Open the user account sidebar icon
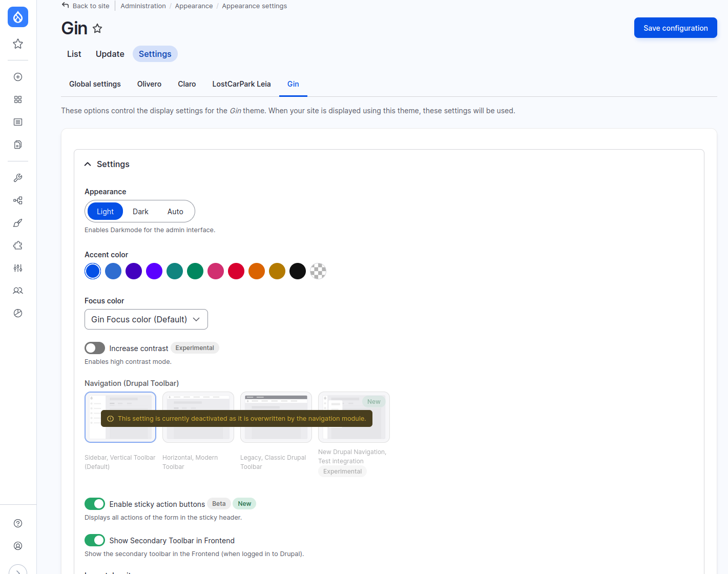Image resolution: width=728 pixels, height=574 pixels. tap(18, 546)
